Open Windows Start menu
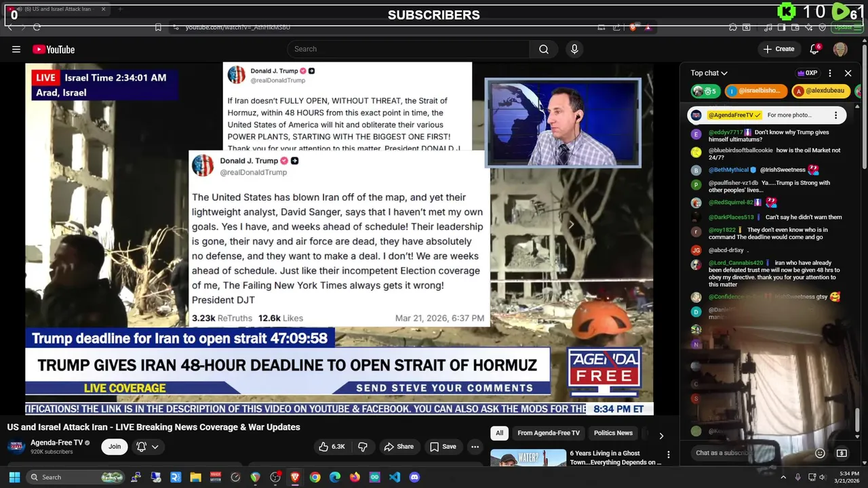The image size is (868, 488). [x=14, y=477]
